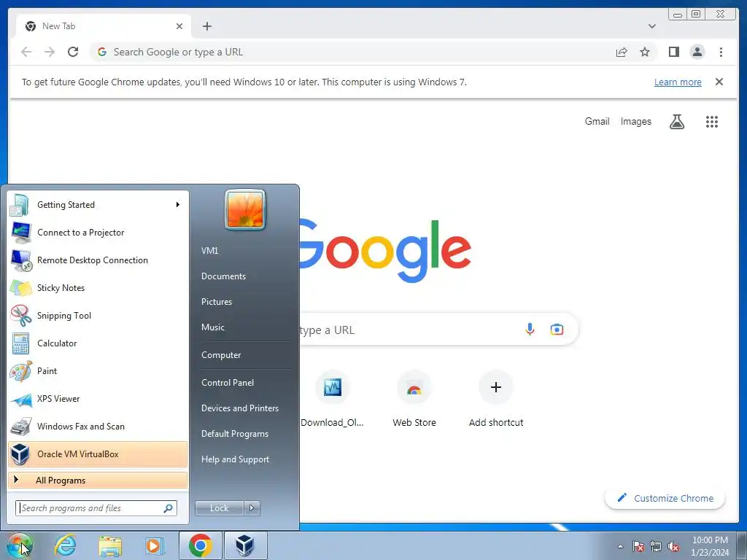The width and height of the screenshot is (747, 560).
Task: Open Paint from Start menu
Action: (98, 371)
